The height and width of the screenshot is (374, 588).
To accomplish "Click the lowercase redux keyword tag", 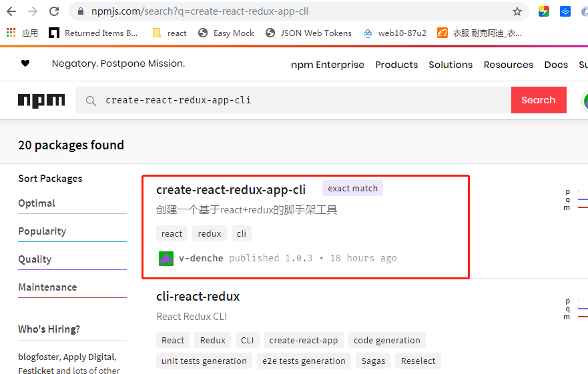I will click(210, 233).
